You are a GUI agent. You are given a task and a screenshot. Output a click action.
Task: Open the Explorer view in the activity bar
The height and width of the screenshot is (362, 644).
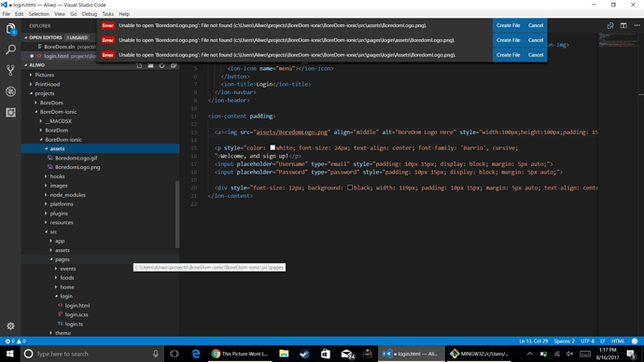pyautogui.click(x=10, y=29)
